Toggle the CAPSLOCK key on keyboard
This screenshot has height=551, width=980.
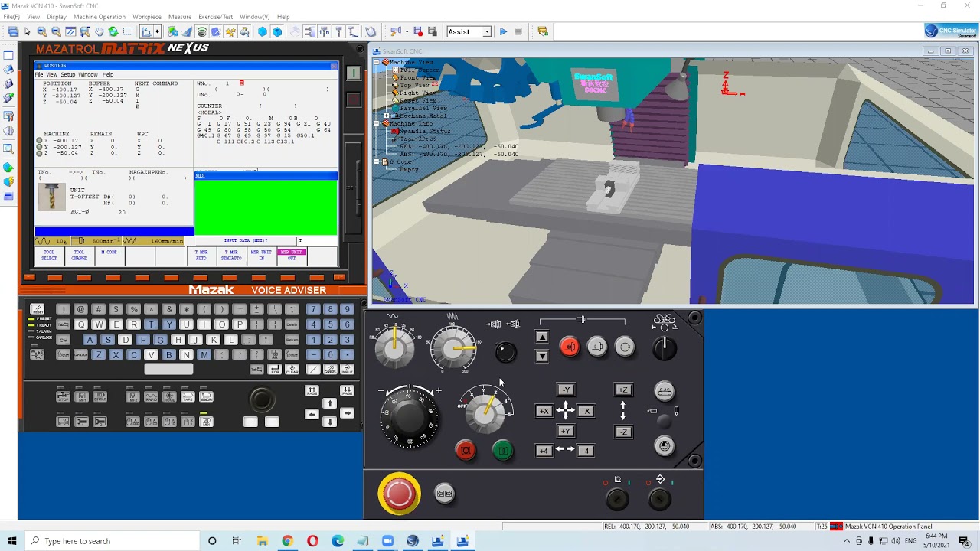tap(80, 354)
